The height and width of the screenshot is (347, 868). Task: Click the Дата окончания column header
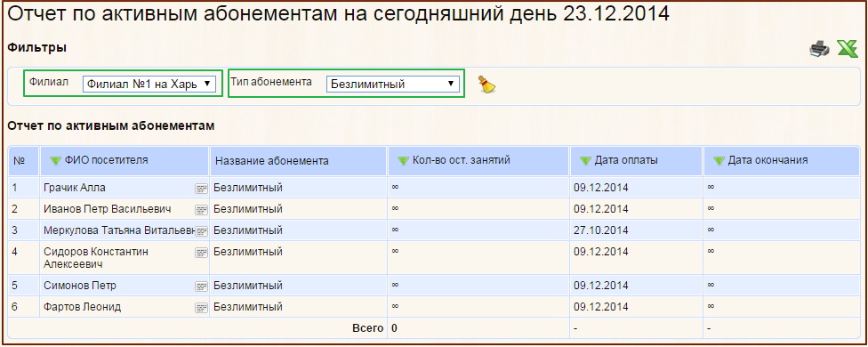click(x=782, y=161)
